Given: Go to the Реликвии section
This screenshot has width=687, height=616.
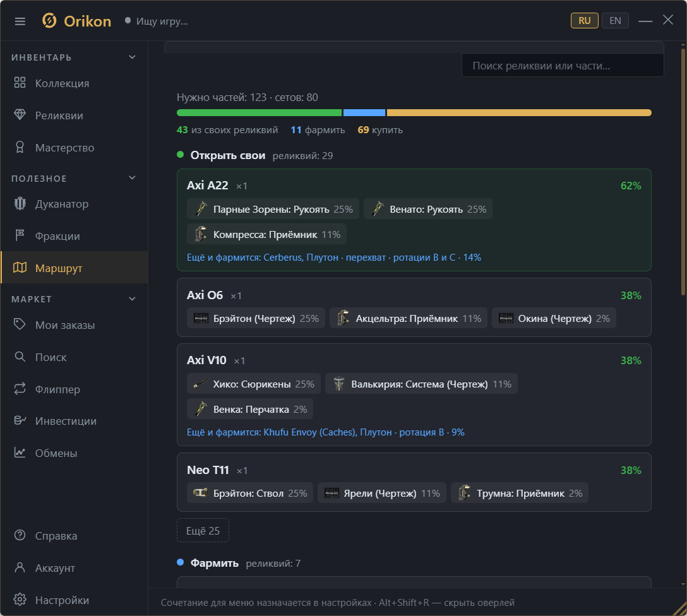Looking at the screenshot, I should [x=74, y=115].
